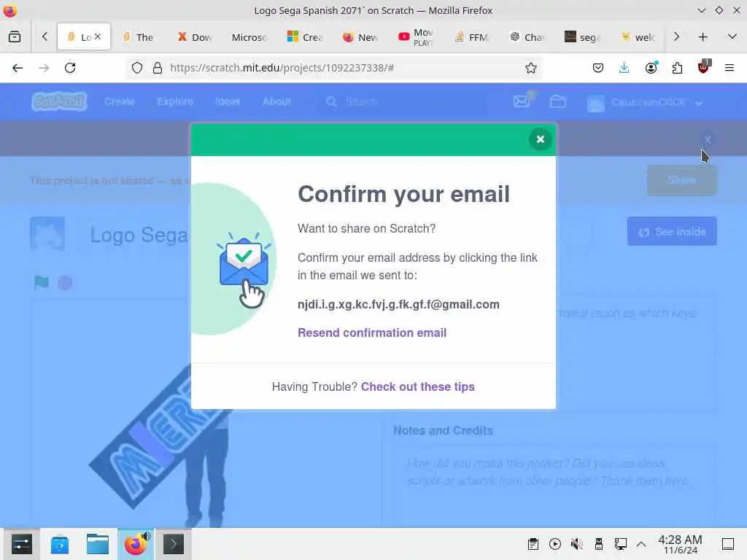Switch to the 'Crea' tab
Screen dimensions: 747x560
point(305,36)
